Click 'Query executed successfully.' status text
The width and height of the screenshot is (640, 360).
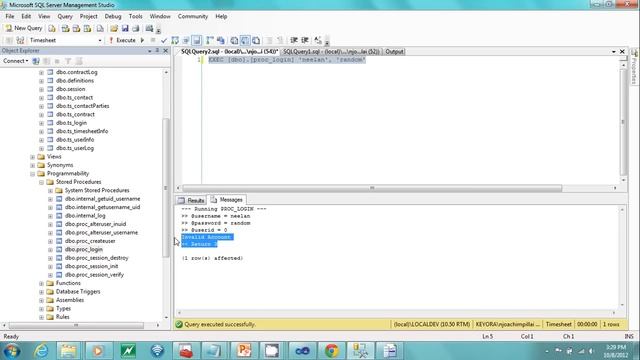[220, 324]
